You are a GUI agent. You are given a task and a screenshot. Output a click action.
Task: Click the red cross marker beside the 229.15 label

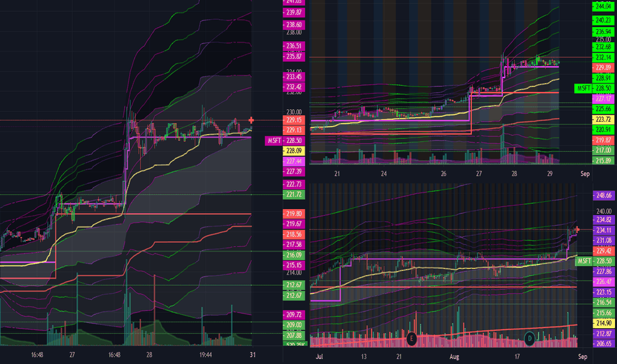[x=251, y=120]
